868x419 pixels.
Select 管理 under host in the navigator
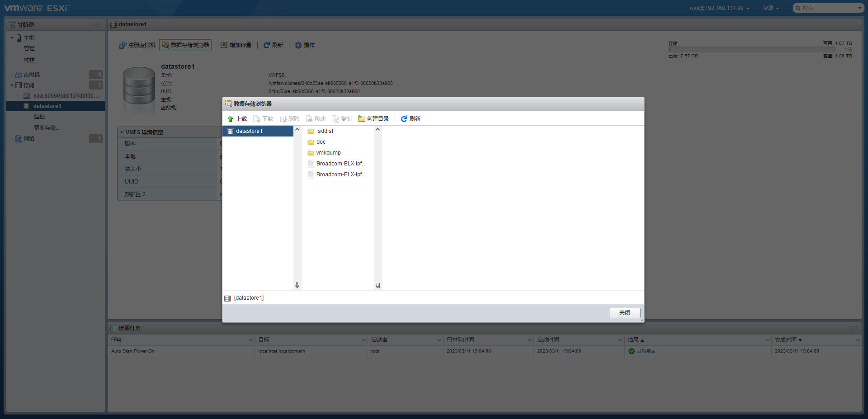(29, 48)
